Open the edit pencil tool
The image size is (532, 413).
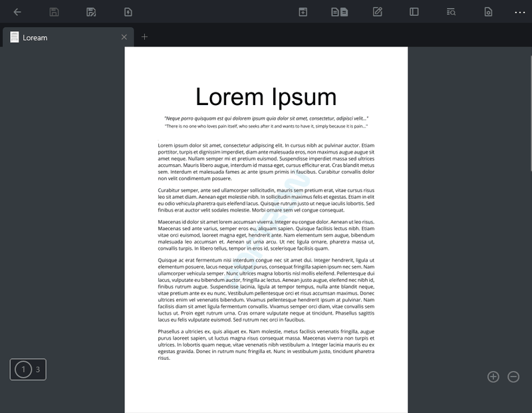click(377, 12)
